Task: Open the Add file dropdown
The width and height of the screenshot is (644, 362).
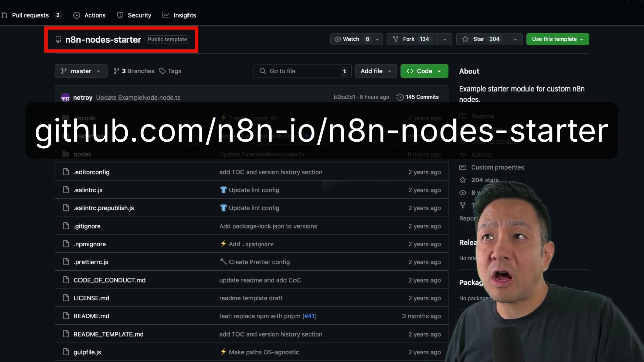Action: click(376, 71)
